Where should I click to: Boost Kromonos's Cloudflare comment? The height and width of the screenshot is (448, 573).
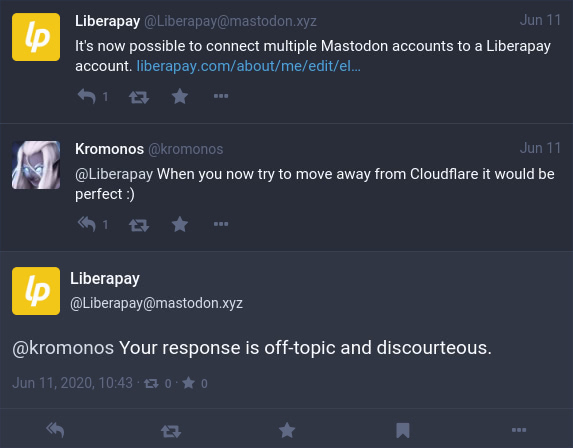coord(139,225)
